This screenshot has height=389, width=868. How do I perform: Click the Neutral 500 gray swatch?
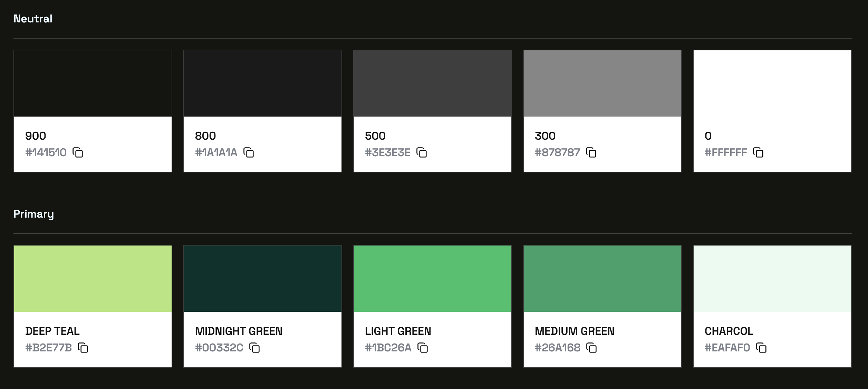(x=433, y=83)
